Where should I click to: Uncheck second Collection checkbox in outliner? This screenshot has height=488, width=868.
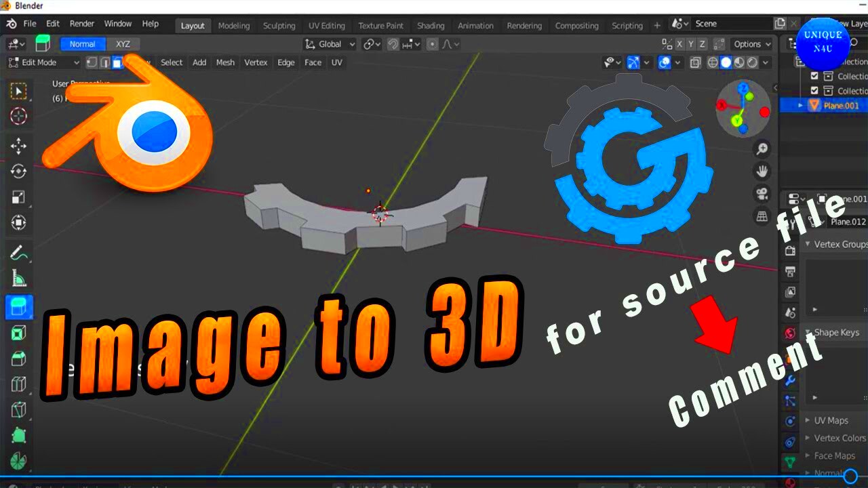pos(814,90)
